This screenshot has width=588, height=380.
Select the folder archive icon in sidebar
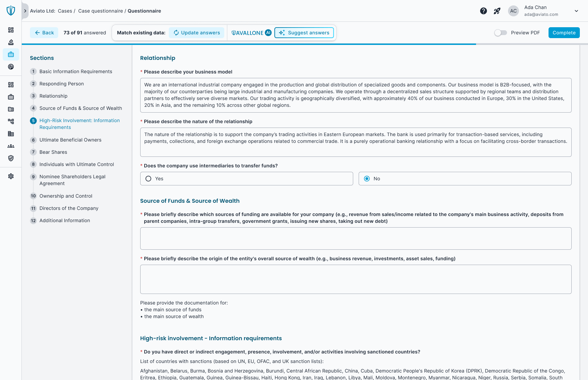tap(11, 109)
